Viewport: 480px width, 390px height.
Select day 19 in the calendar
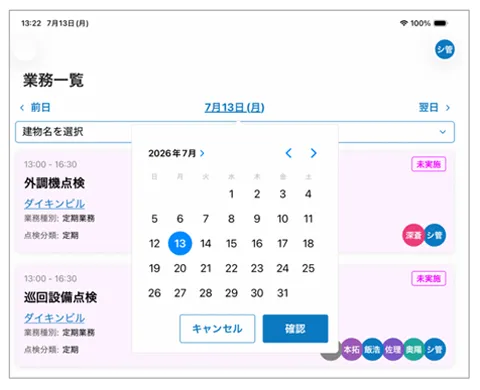click(x=154, y=268)
